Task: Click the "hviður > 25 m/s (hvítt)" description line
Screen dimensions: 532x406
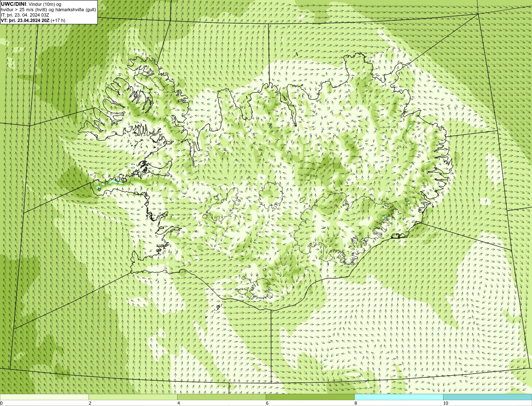Action: coord(49,9)
